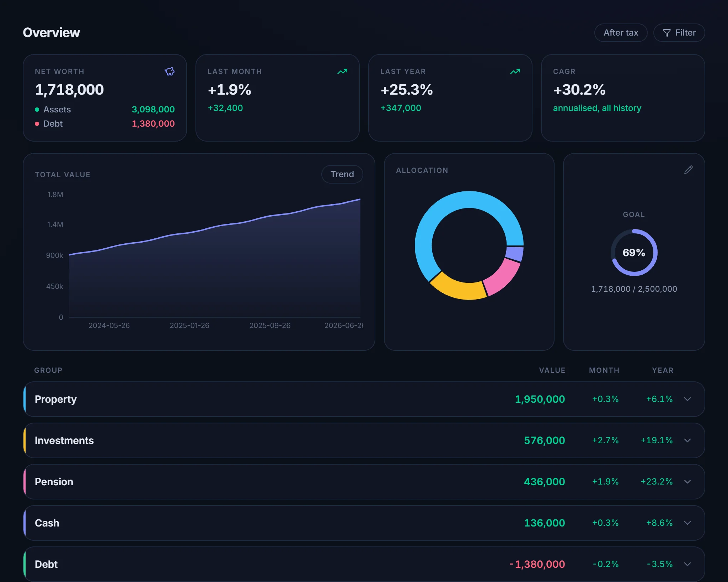Click the VALUE column header
The image size is (728, 582).
point(552,370)
